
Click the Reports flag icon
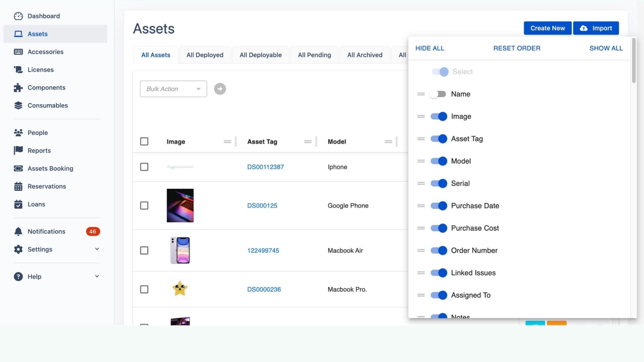pos(18,150)
